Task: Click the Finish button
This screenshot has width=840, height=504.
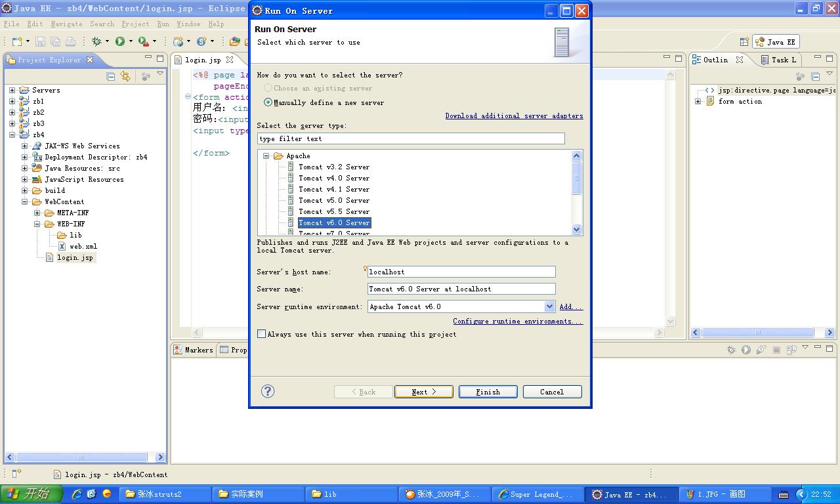Action: click(488, 392)
